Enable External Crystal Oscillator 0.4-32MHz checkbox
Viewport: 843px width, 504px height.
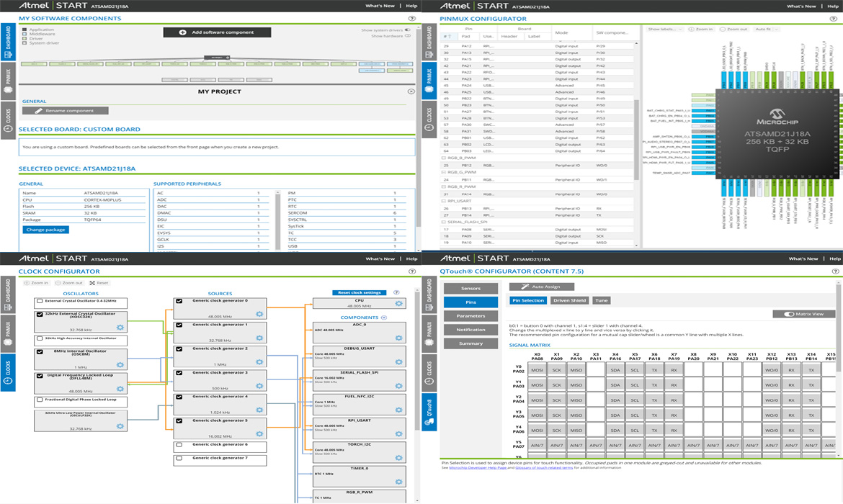[40, 301]
